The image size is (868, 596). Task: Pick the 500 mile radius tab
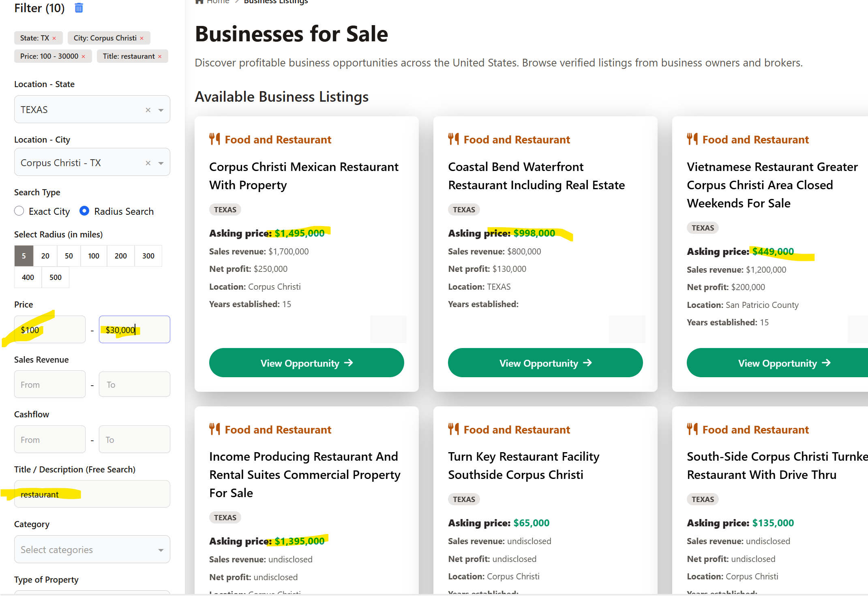point(55,277)
